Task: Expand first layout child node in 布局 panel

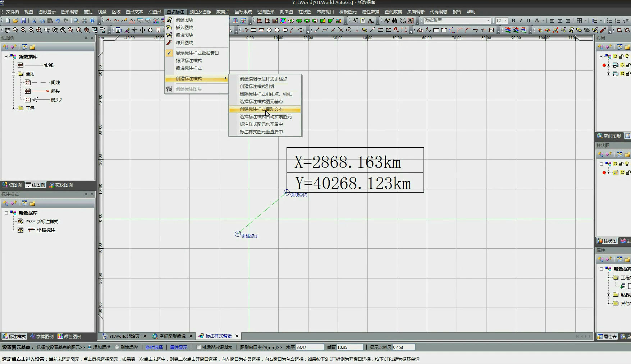Action: pyautogui.click(x=608, y=65)
